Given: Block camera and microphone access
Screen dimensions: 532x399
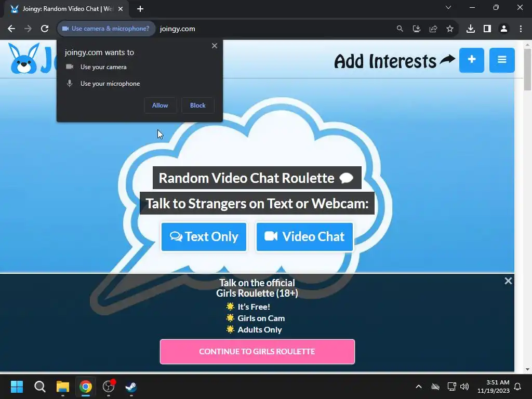Looking at the screenshot, I should click(198, 105).
